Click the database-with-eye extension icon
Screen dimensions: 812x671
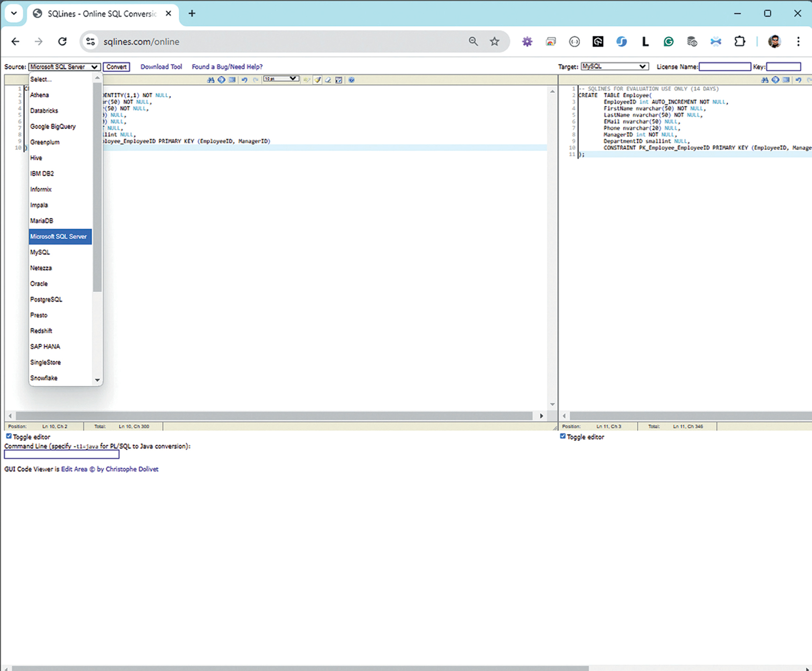tap(692, 41)
